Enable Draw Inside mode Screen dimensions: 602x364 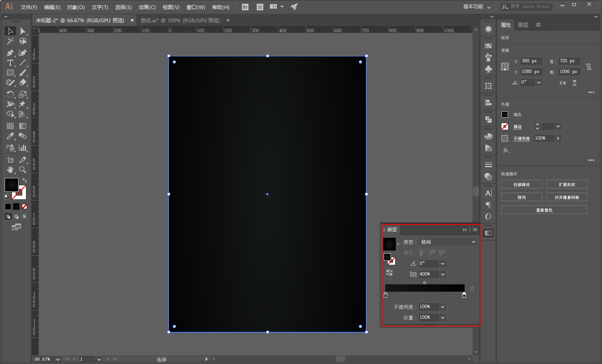pos(24,216)
